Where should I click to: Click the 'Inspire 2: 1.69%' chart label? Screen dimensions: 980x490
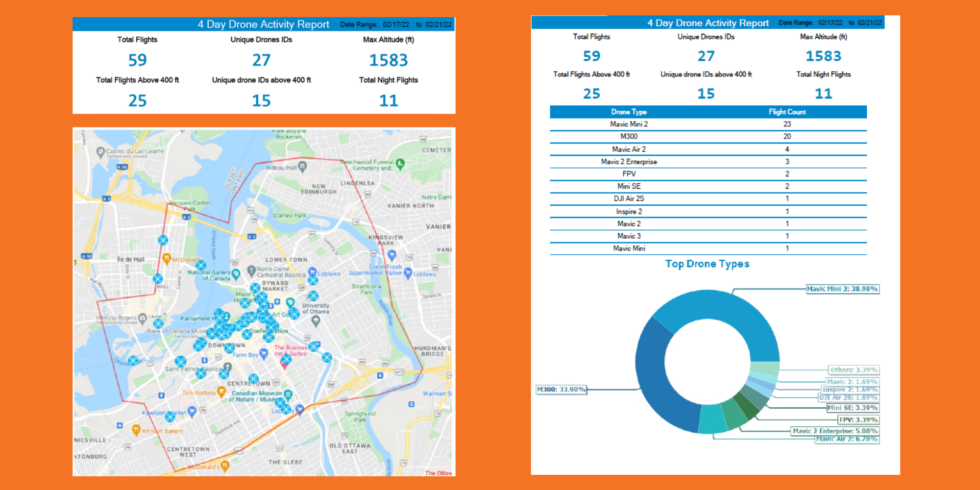click(x=850, y=389)
